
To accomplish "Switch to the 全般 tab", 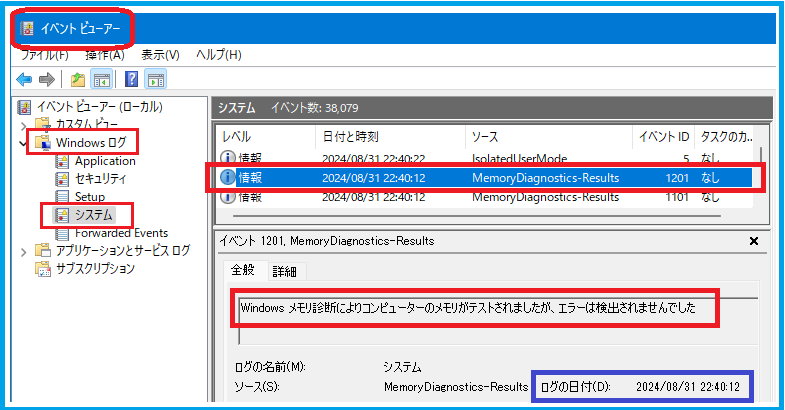I will [x=243, y=270].
